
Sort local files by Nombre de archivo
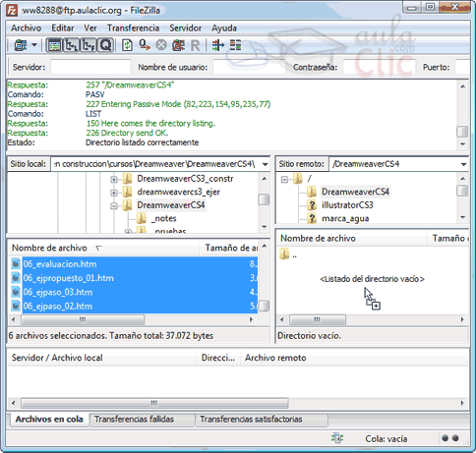coord(103,248)
